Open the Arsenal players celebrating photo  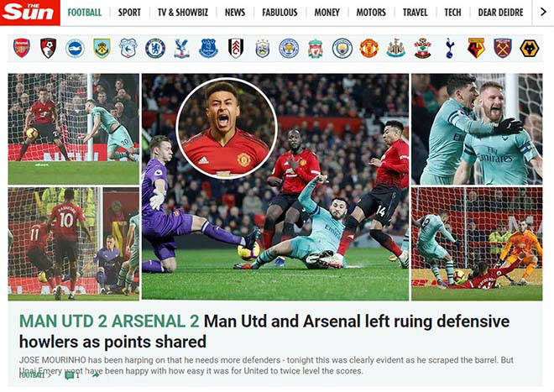coord(477,129)
